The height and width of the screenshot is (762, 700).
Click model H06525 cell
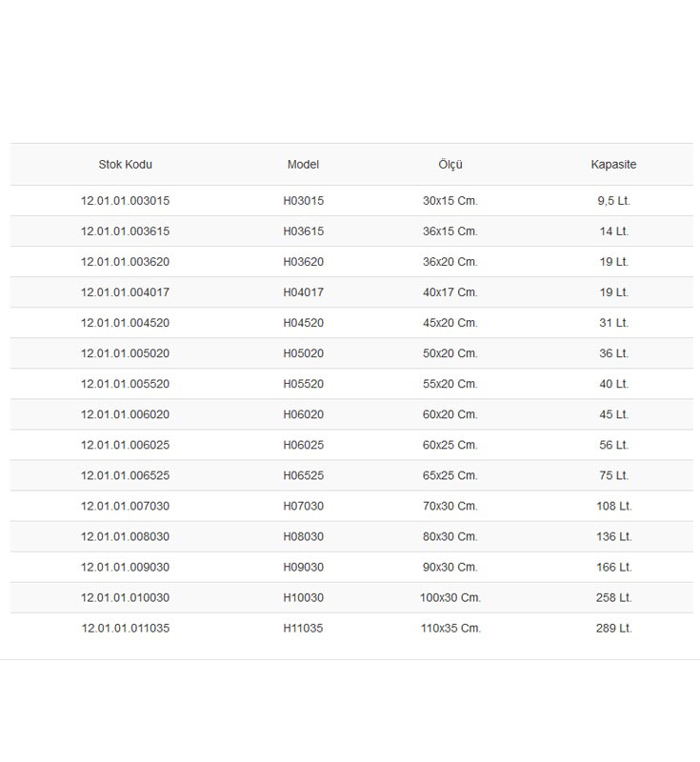tap(304, 475)
